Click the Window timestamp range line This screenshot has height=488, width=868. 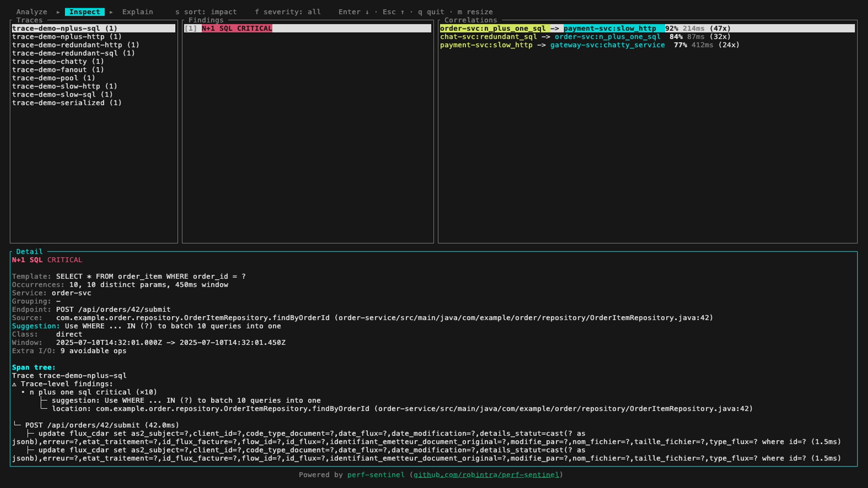pos(149,343)
